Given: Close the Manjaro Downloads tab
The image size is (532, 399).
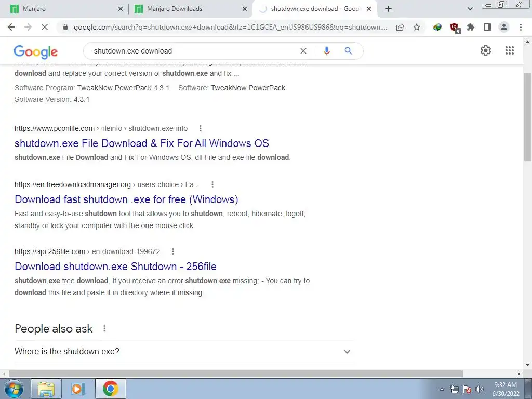Looking at the screenshot, I should click(244, 9).
